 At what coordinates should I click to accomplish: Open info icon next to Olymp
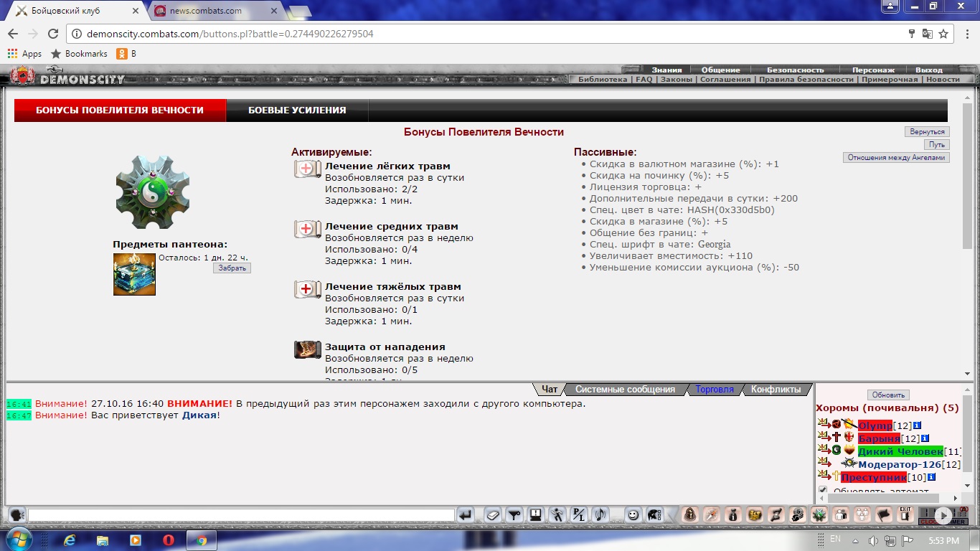[x=918, y=425]
